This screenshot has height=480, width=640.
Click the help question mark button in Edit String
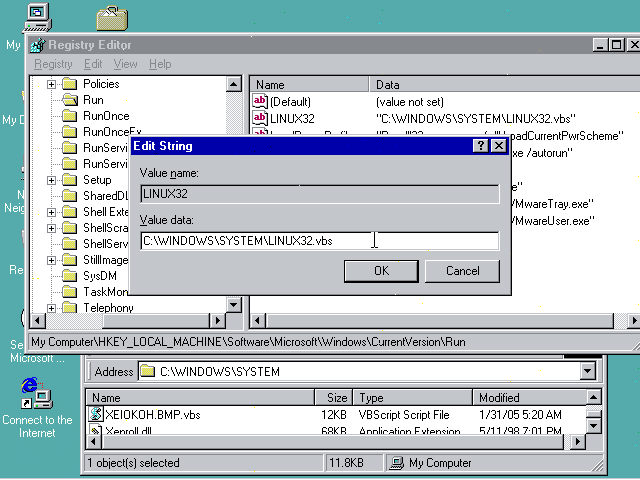pos(481,146)
